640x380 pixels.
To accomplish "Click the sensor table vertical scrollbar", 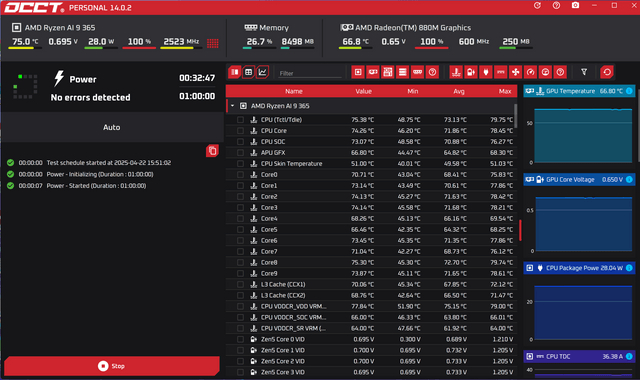I will coord(516,116).
